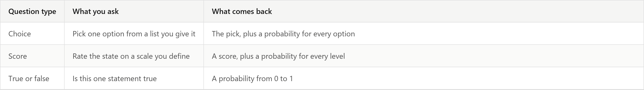The width and height of the screenshot is (644, 90).
Task: Select the "Choice" question type cell
Action: tap(32, 34)
